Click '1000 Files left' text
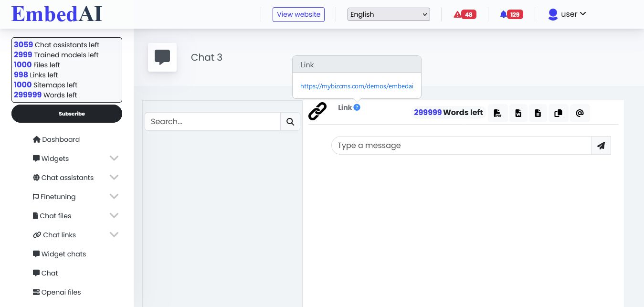The height and width of the screenshot is (307, 644). coord(37,65)
